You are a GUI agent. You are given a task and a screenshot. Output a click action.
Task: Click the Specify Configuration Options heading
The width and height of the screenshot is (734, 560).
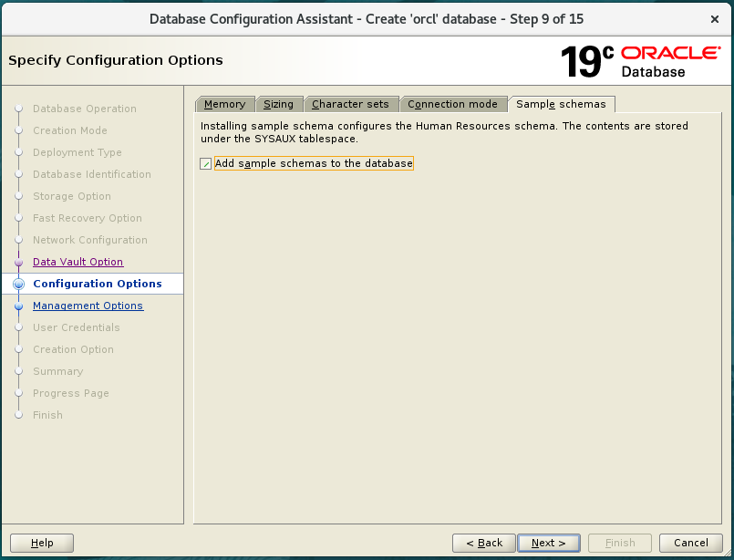tap(116, 60)
